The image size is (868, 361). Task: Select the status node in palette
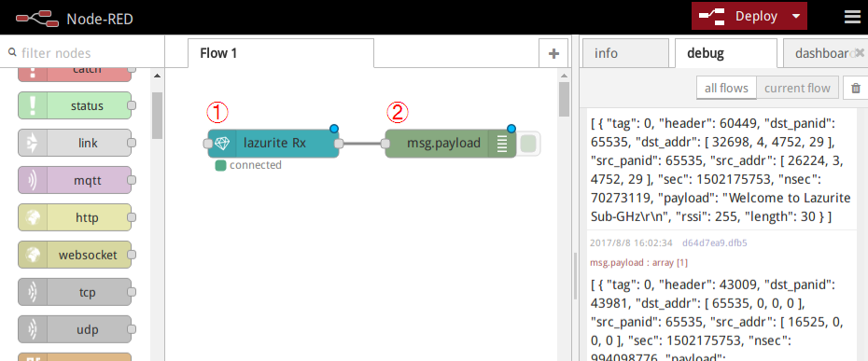[x=75, y=105]
